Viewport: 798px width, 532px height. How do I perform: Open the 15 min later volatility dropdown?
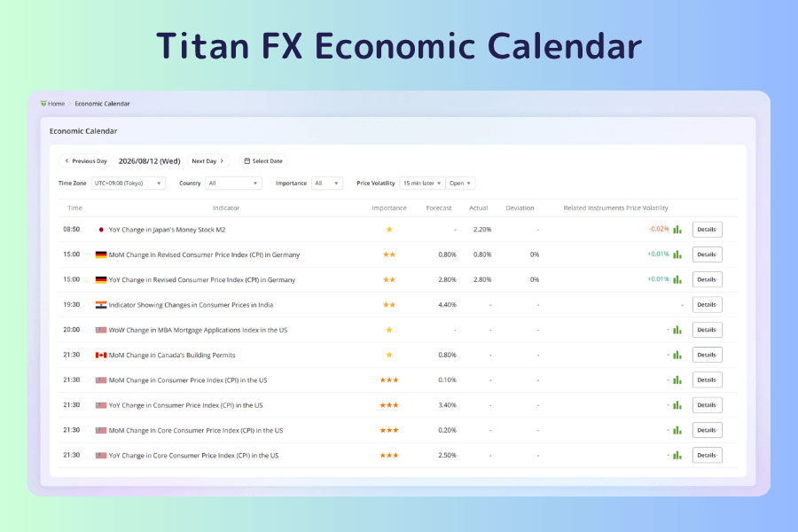tap(422, 184)
